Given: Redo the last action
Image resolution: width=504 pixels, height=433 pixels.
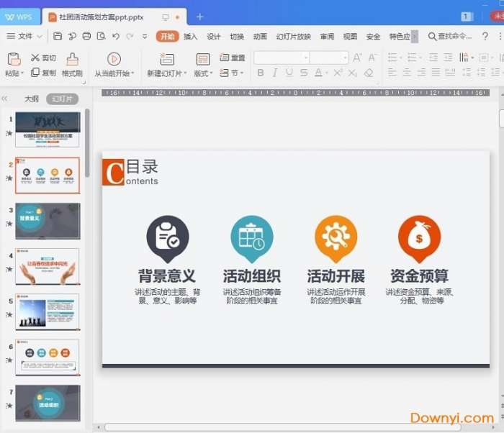Looking at the screenshot, I should 130,36.
